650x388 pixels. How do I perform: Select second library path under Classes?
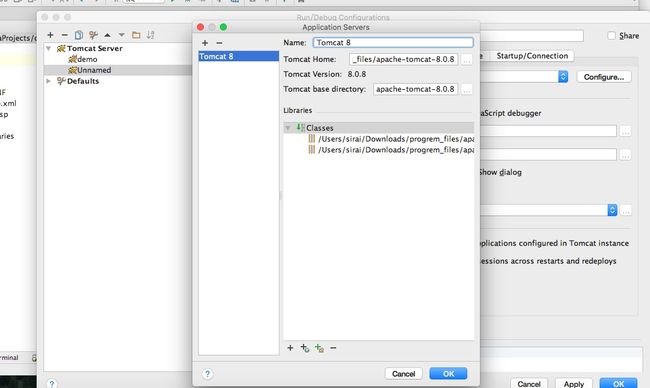tap(391, 150)
